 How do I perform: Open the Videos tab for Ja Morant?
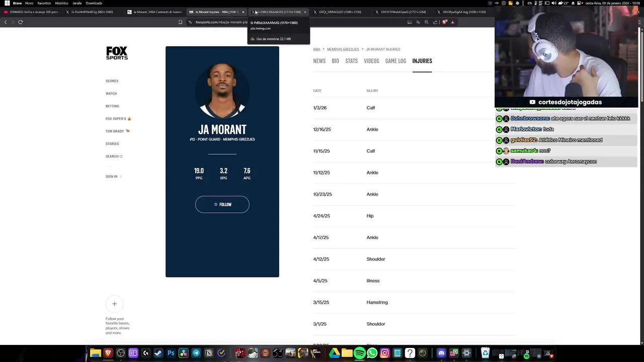(371, 61)
